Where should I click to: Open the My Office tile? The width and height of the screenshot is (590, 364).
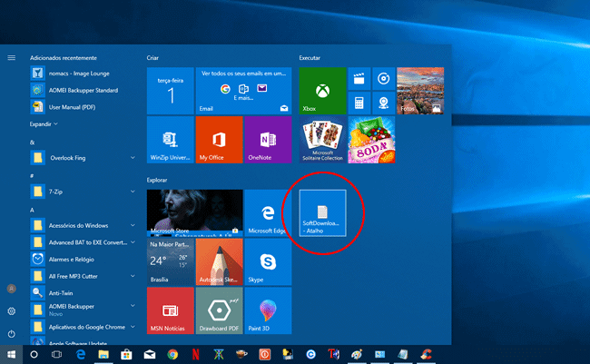point(219,138)
